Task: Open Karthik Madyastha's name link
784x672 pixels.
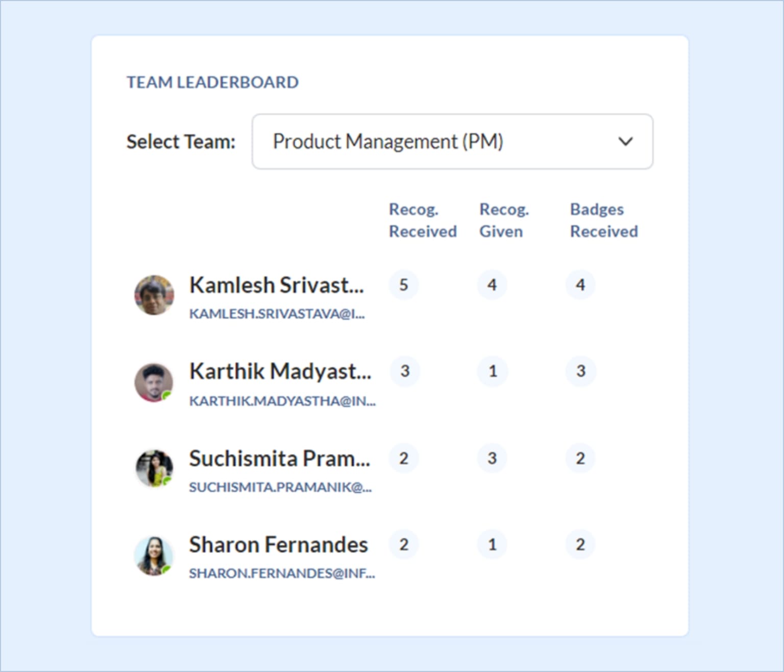Action: pyautogui.click(x=280, y=371)
